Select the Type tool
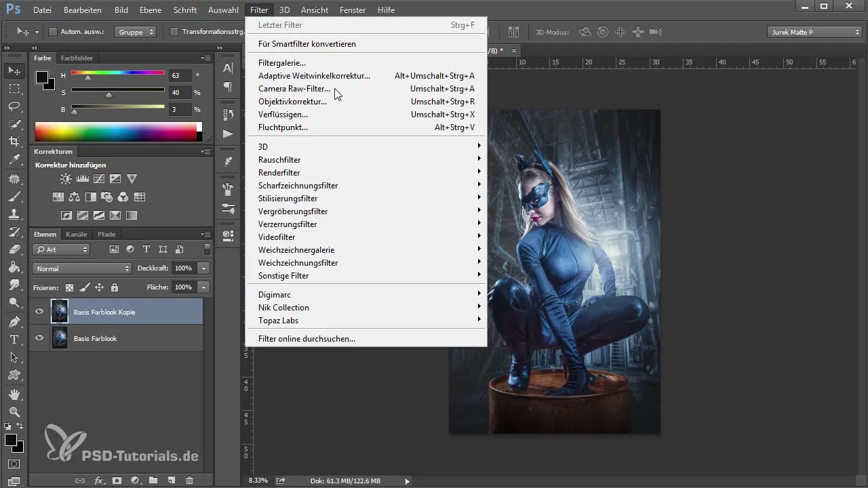Viewport: 868px width, 488px height. coord(14,339)
